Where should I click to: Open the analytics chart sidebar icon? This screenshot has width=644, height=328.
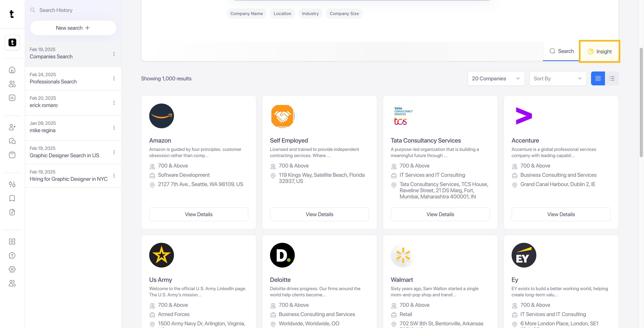(x=12, y=98)
